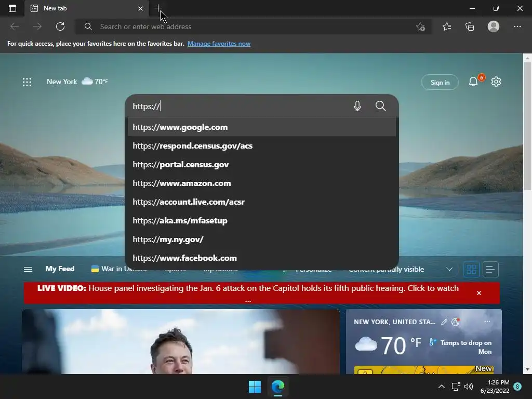Open the clock showing 1:26 PM
This screenshot has width=532, height=399.
495,387
